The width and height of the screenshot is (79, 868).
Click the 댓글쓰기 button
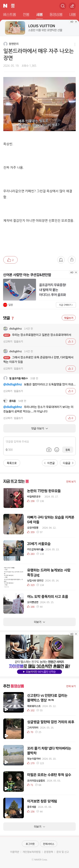tap(69, 318)
